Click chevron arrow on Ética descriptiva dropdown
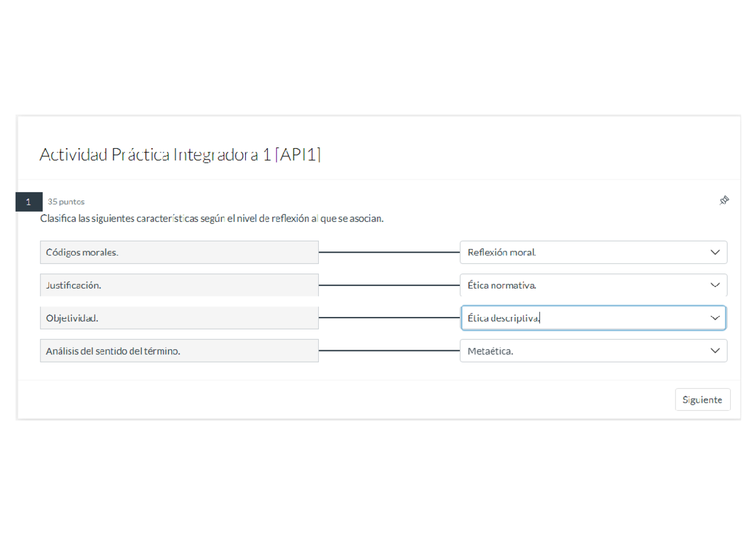 tap(715, 318)
